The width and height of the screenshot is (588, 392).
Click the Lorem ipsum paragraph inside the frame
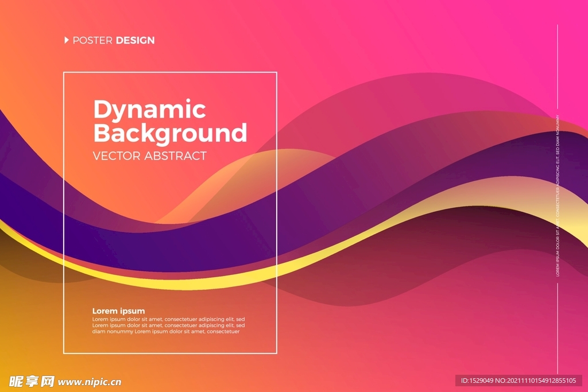(168, 325)
